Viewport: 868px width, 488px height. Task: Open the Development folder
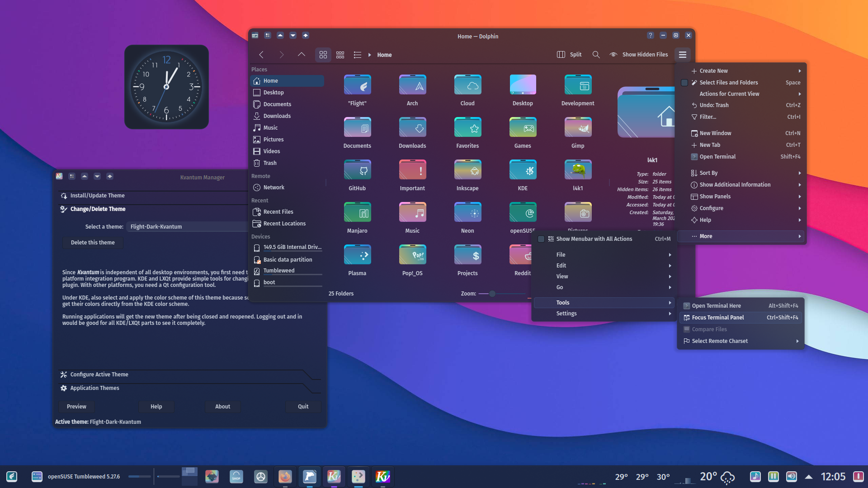click(x=578, y=90)
